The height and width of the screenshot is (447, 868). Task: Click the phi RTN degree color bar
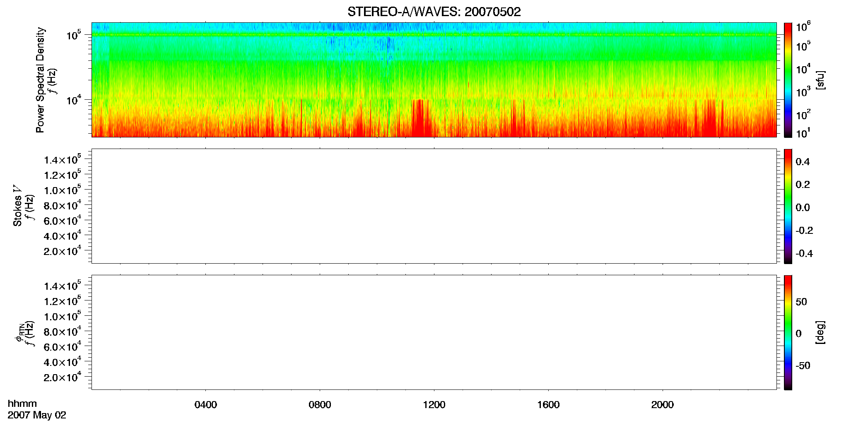(x=788, y=332)
